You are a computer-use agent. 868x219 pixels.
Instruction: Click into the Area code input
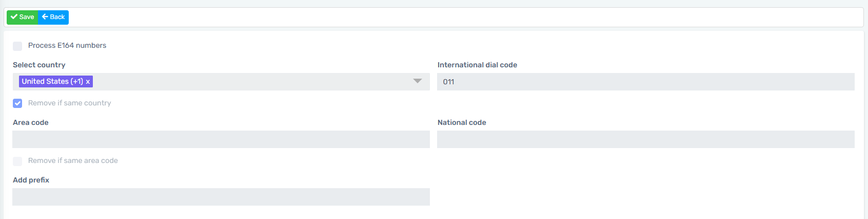pyautogui.click(x=221, y=139)
